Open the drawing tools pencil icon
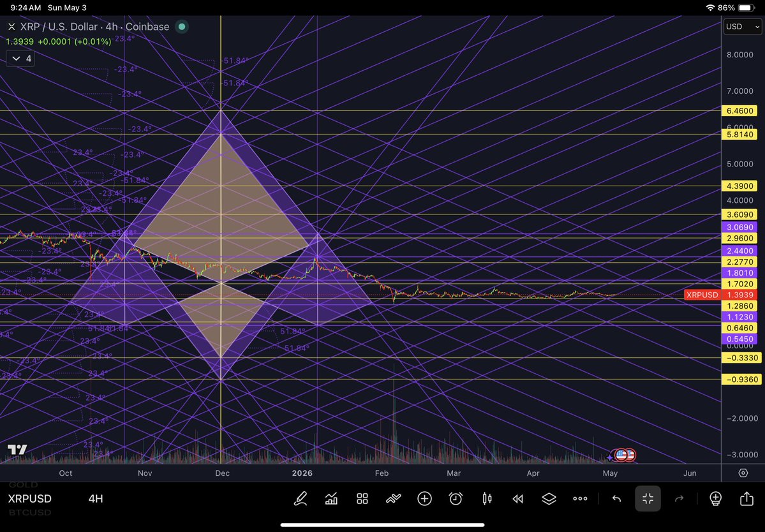This screenshot has height=532, width=765. click(x=300, y=498)
